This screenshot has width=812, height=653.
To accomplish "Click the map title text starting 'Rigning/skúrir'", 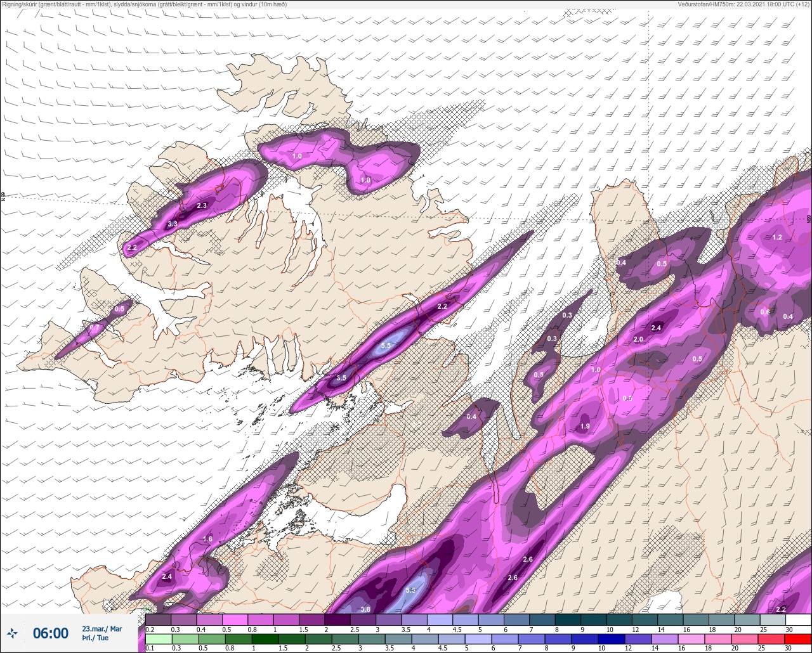I will (x=144, y=4).
